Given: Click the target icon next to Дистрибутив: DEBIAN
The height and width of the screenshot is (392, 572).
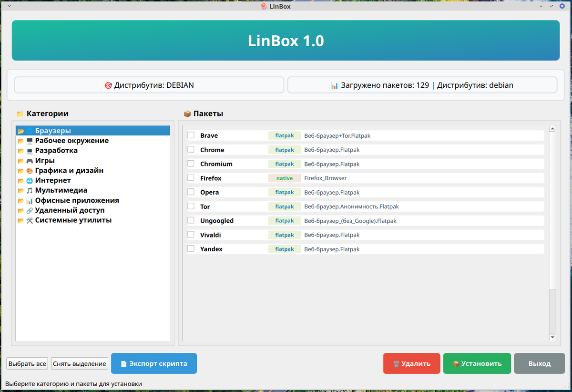Looking at the screenshot, I should 108,86.
